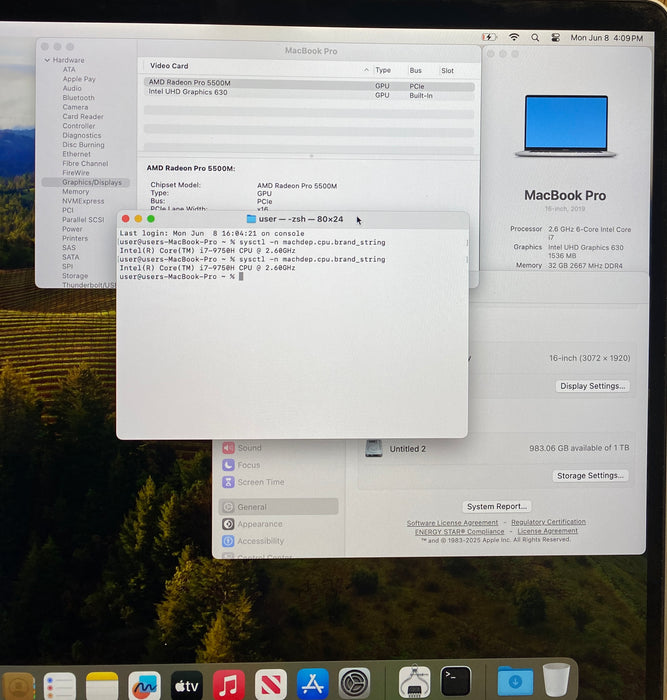Click Sound icon in Settings sidebar

click(x=228, y=448)
